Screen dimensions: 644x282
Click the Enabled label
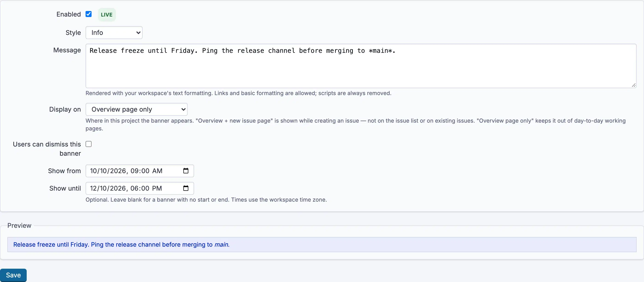pyautogui.click(x=69, y=14)
